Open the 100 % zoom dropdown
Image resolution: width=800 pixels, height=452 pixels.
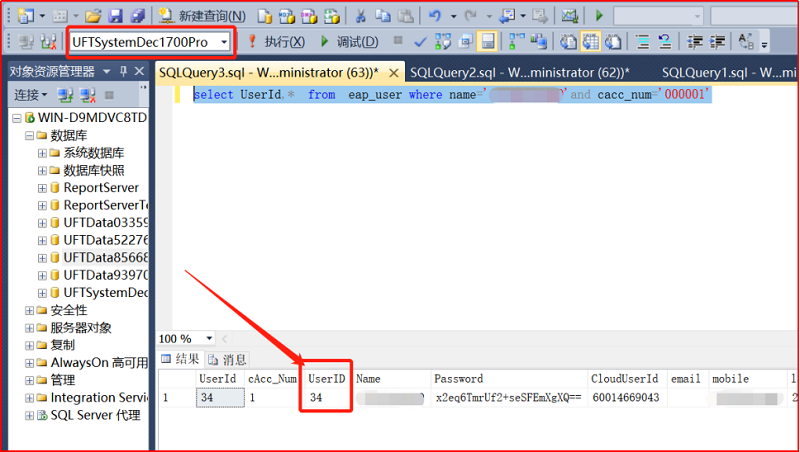tap(209, 339)
